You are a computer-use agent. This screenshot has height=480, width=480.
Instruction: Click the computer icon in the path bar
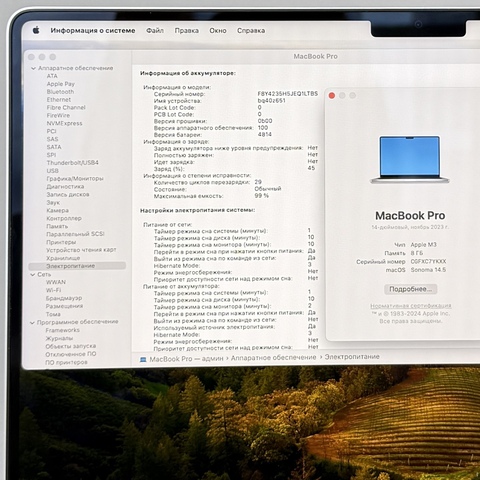coord(143,359)
